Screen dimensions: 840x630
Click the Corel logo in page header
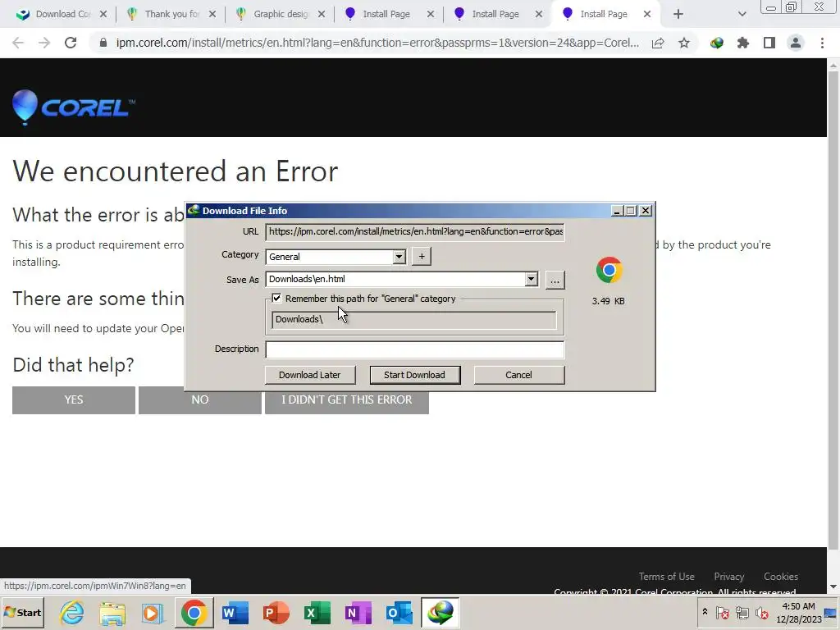pyautogui.click(x=73, y=107)
